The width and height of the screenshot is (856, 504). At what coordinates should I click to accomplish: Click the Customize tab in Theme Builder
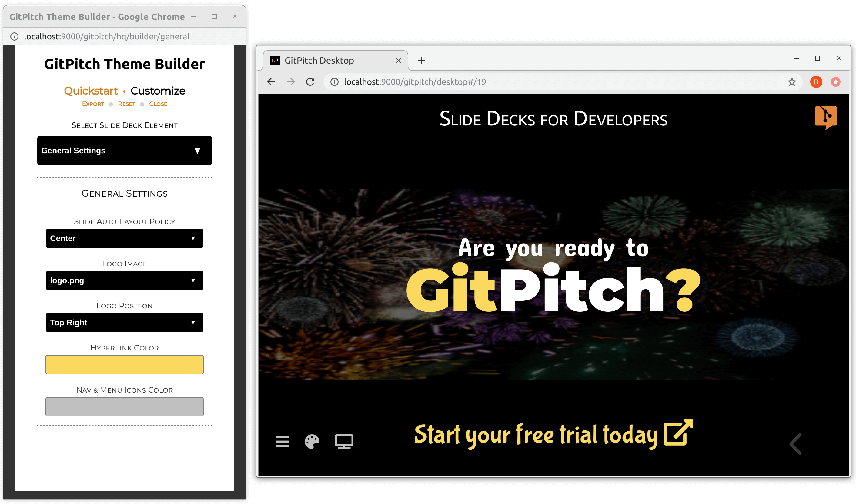[159, 91]
